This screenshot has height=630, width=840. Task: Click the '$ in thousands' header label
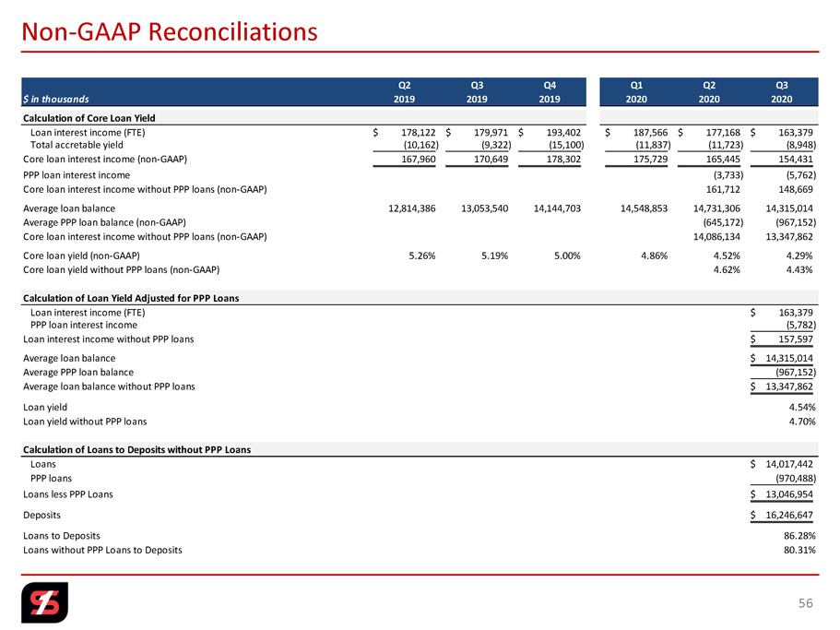click(56, 99)
